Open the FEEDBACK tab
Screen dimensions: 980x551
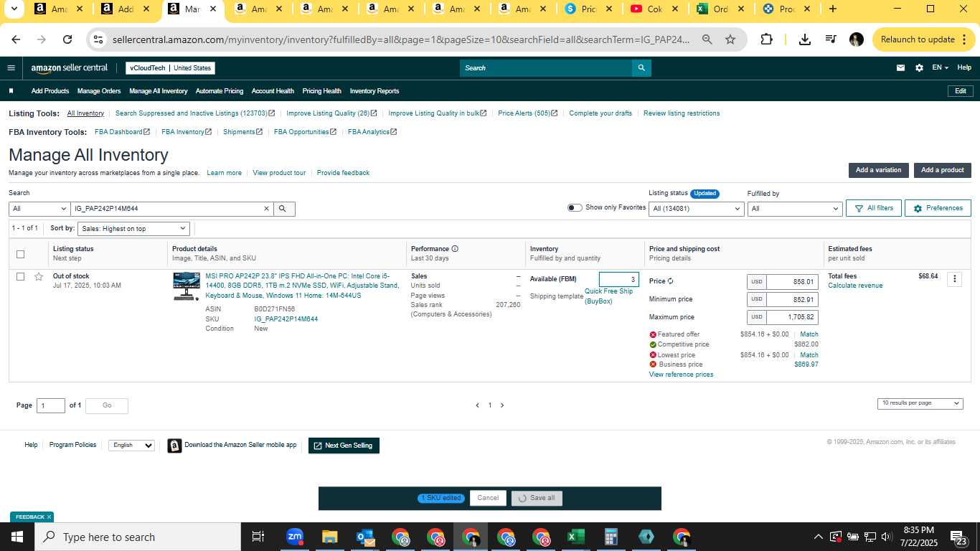pyautogui.click(x=32, y=517)
